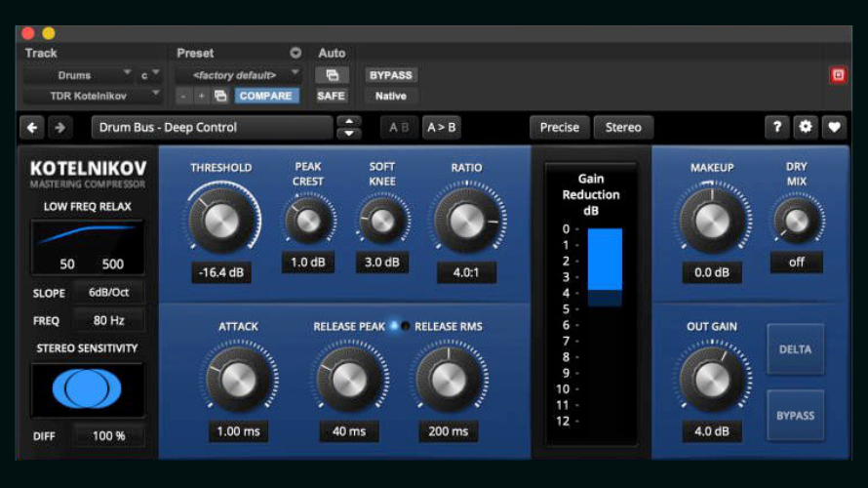Click the redo forward arrow icon
Image resolution: width=868 pixels, height=488 pixels.
[x=59, y=127]
